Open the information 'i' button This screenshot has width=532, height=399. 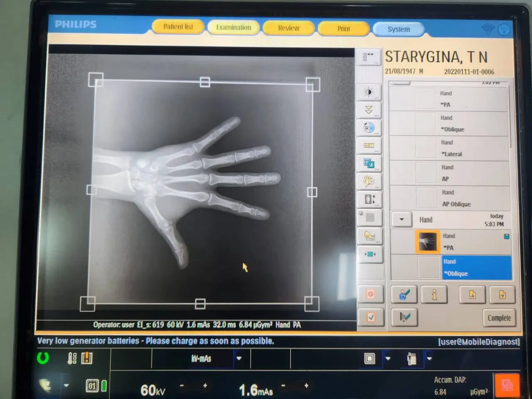pyautogui.click(x=434, y=295)
